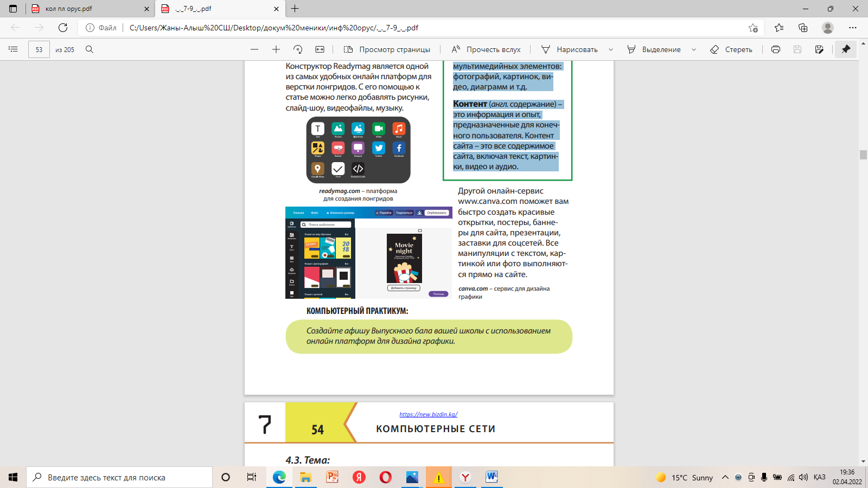This screenshot has height=488, width=868.
Task: Open the browser profile avatar
Action: (x=828, y=28)
